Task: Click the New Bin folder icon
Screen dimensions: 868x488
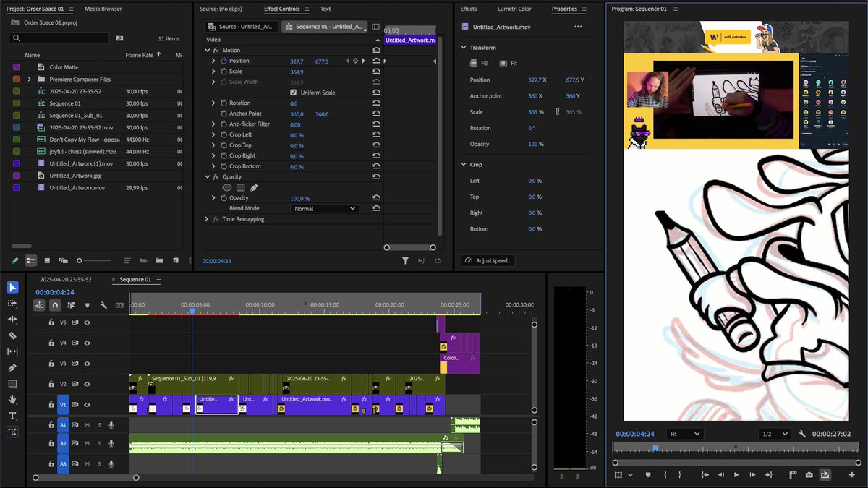Action: 158,260
